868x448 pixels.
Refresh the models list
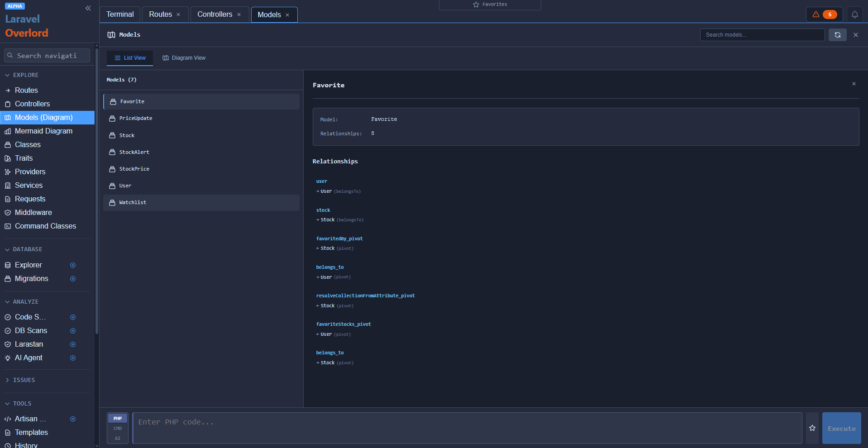click(837, 35)
